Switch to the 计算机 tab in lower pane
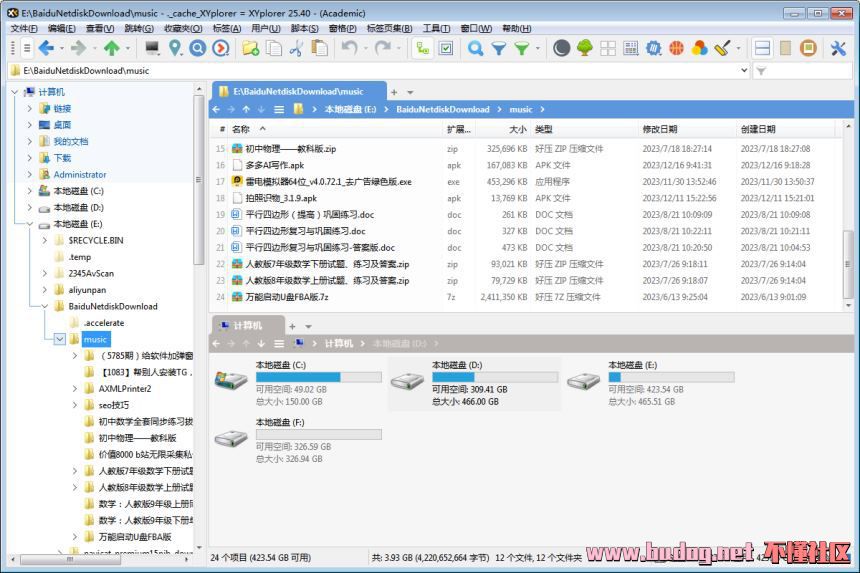This screenshot has width=860, height=573. tap(246, 326)
